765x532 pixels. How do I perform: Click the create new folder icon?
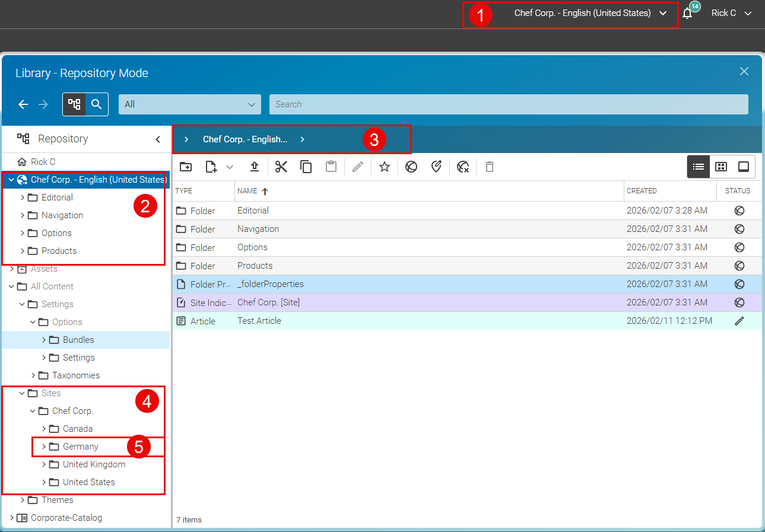[x=186, y=167]
